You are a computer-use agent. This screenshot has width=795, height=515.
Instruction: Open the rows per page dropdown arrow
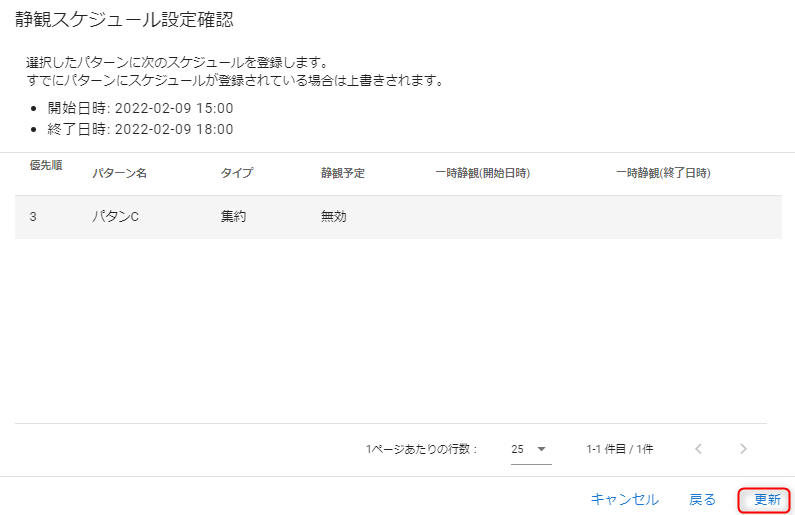(542, 449)
